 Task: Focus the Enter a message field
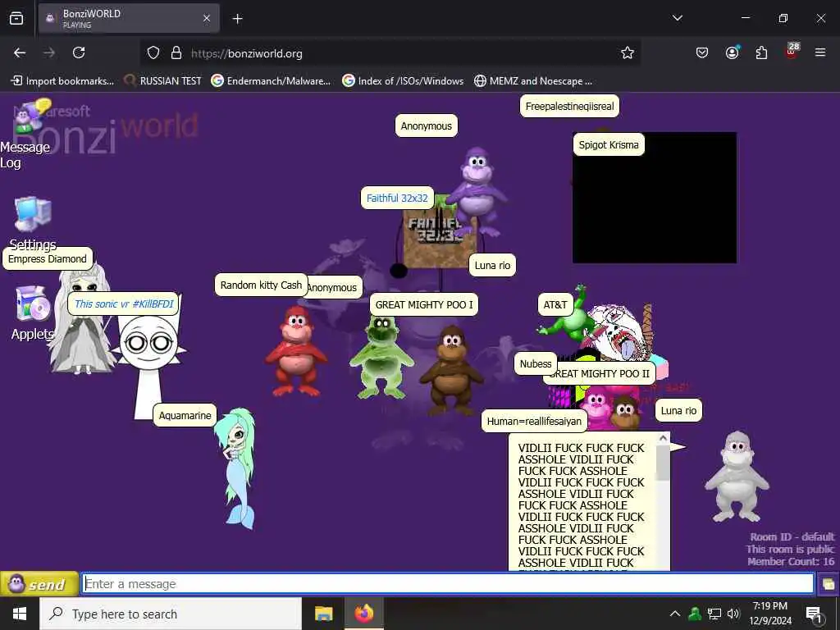pos(448,584)
